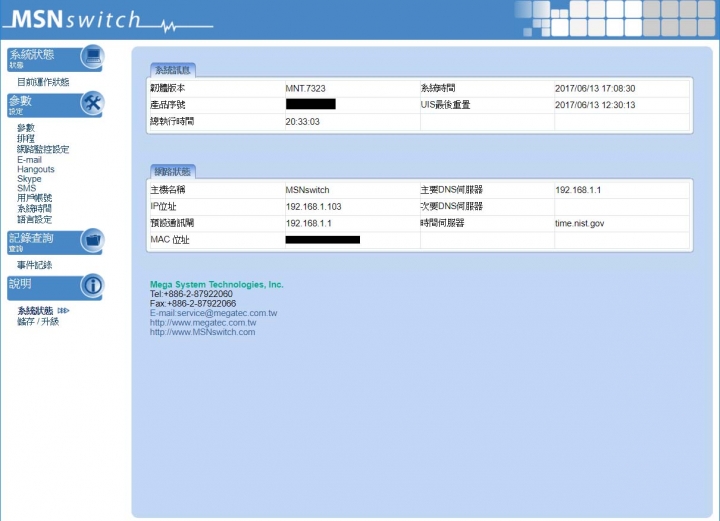Click the info icon beside 說明
Screen dimensions: 720x521
click(92, 286)
